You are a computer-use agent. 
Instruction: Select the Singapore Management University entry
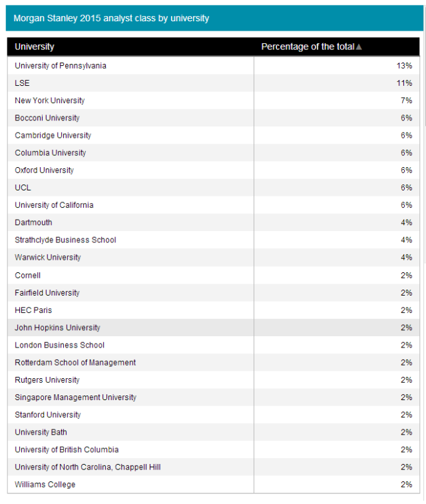point(75,397)
